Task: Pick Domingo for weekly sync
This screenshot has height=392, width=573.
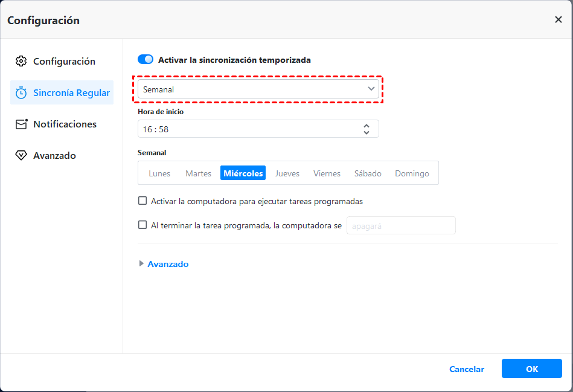Action: pyautogui.click(x=412, y=173)
